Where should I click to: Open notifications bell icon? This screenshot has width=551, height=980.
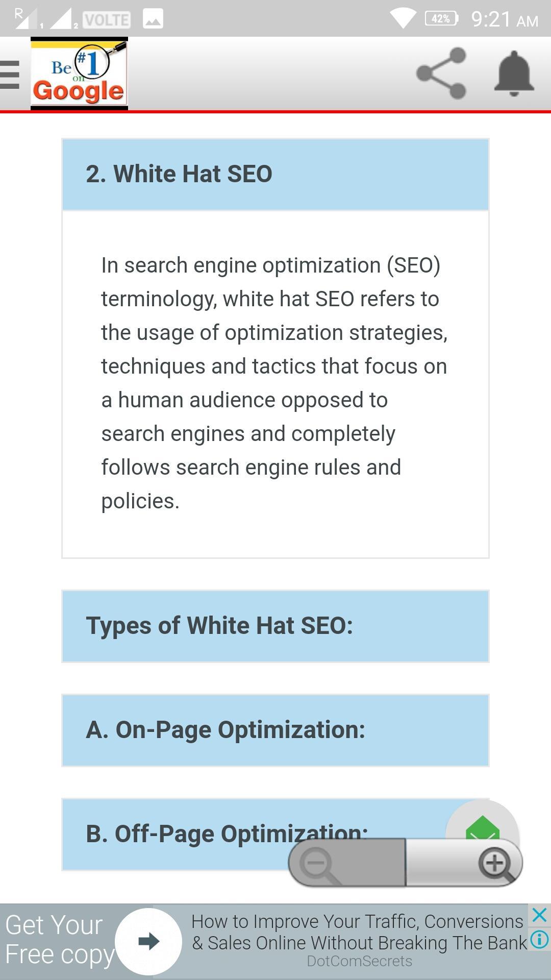pyautogui.click(x=514, y=73)
